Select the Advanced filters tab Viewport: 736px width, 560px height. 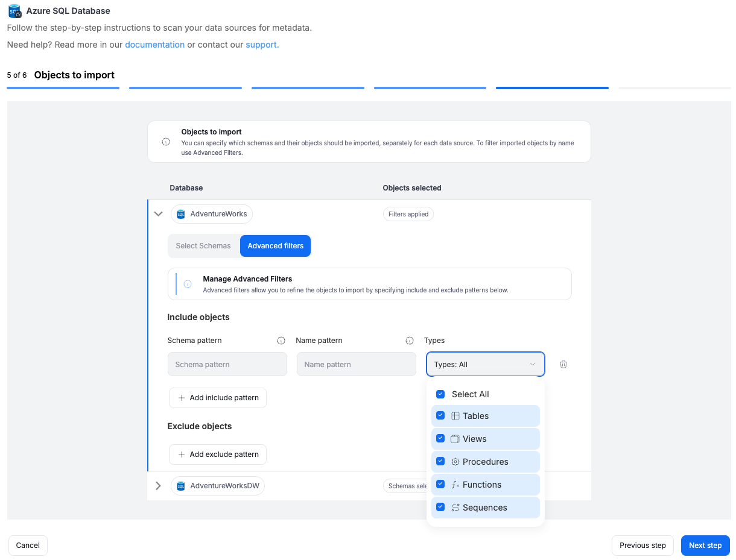pos(276,246)
